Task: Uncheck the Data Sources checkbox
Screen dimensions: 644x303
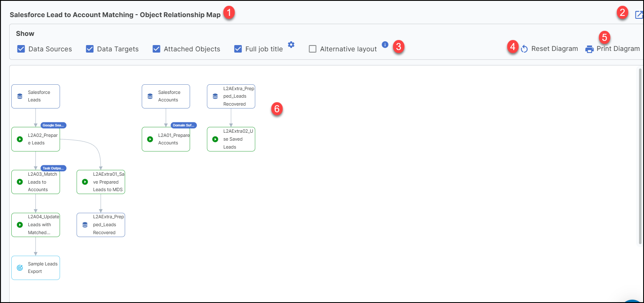Action: coord(21,49)
